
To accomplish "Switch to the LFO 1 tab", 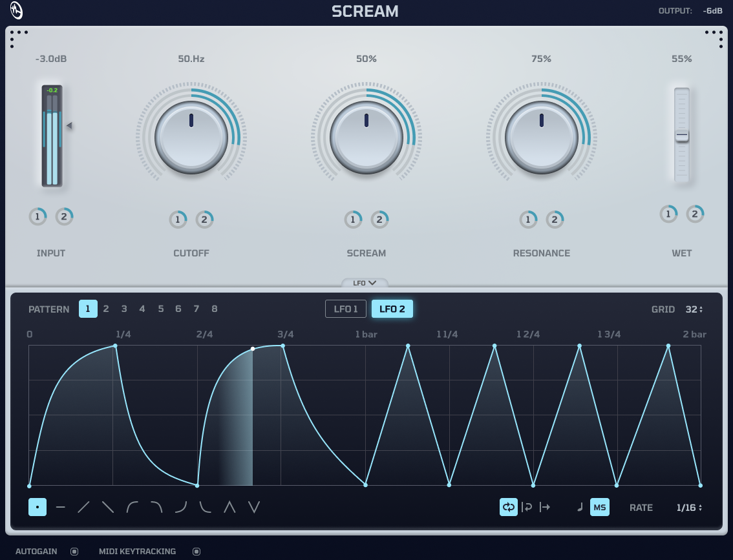I will (346, 309).
